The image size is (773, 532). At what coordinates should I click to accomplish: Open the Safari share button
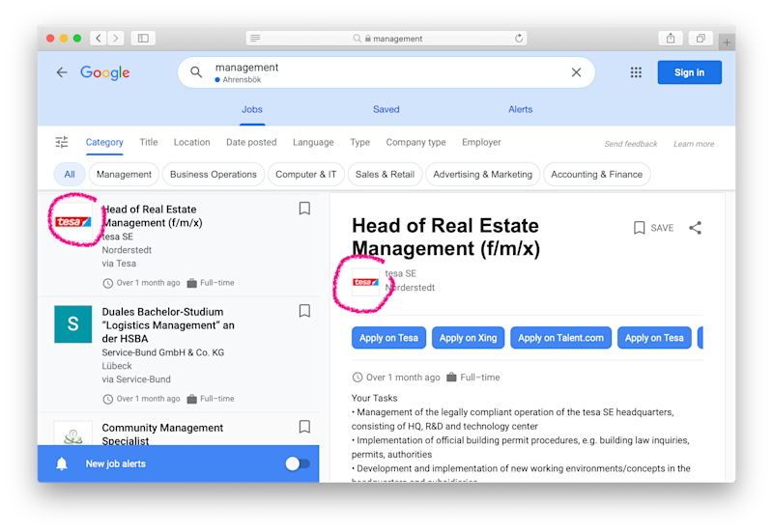pyautogui.click(x=671, y=39)
